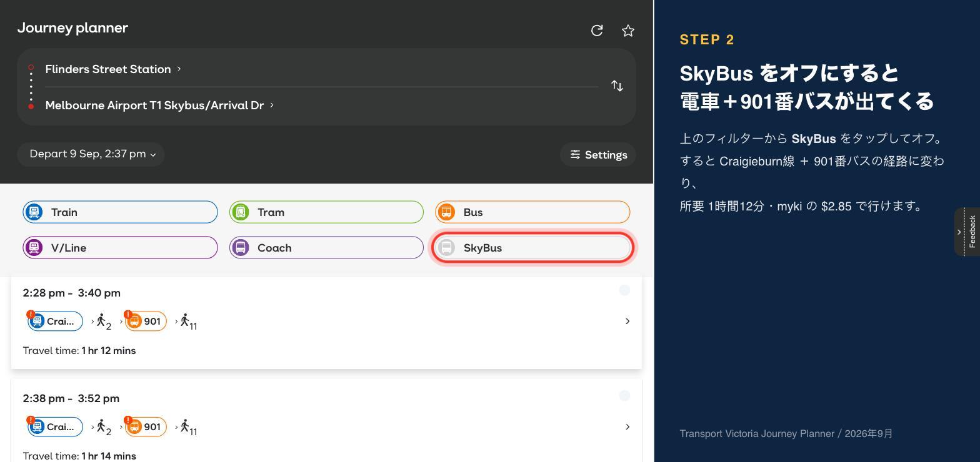The image size is (980, 462).
Task: Click the 11-minute walk icon in 2:28 pm journey
Action: click(x=188, y=322)
